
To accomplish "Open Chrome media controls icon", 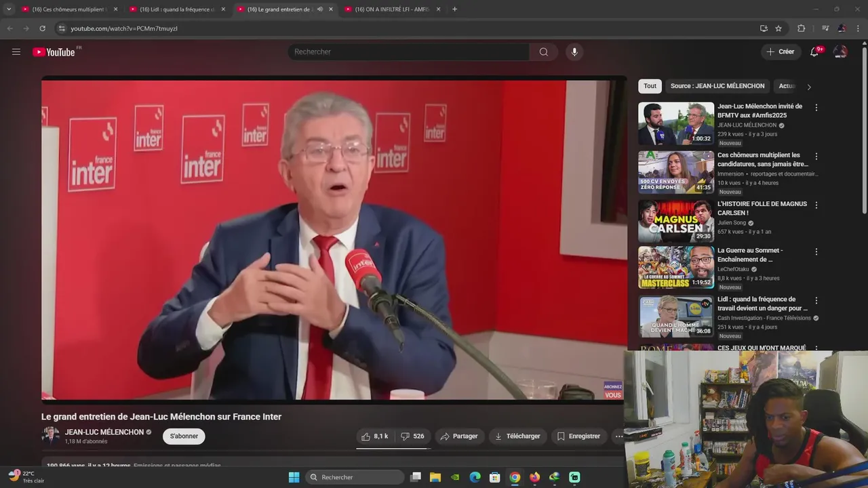I will (825, 28).
